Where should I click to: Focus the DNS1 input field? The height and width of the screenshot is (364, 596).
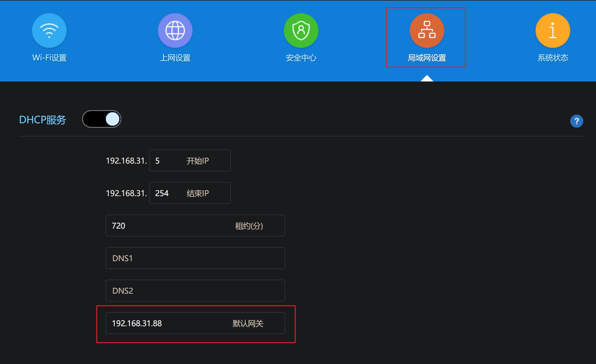point(195,258)
